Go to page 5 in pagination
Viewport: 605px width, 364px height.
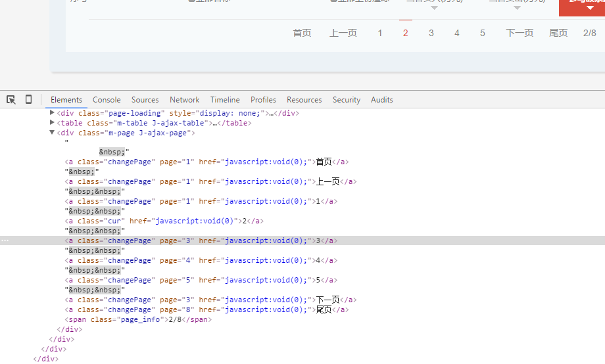click(x=482, y=33)
